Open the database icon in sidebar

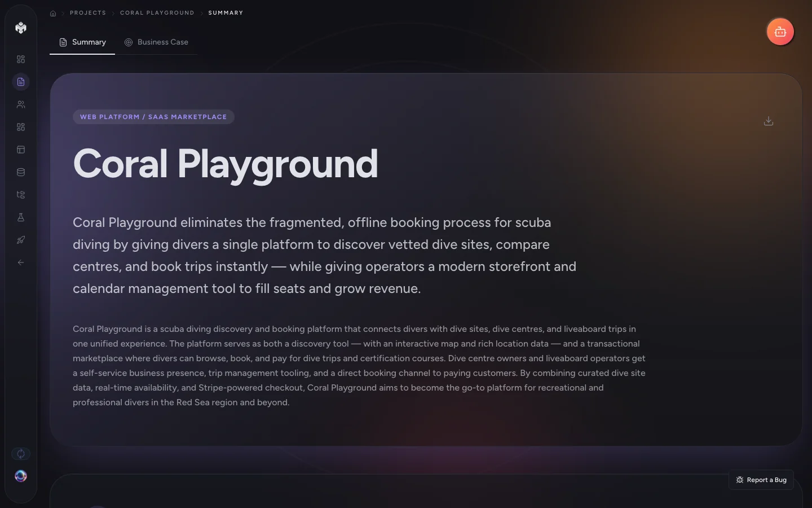[x=21, y=172]
